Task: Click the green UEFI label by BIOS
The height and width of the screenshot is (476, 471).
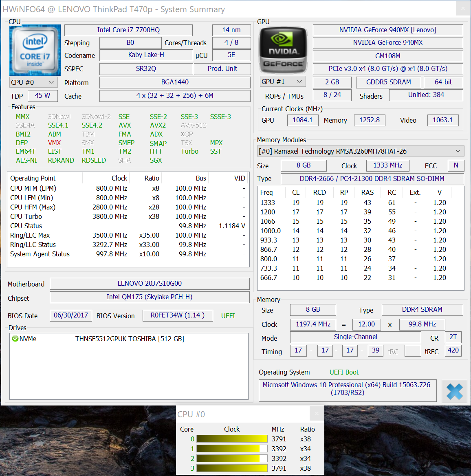Action: click(228, 316)
